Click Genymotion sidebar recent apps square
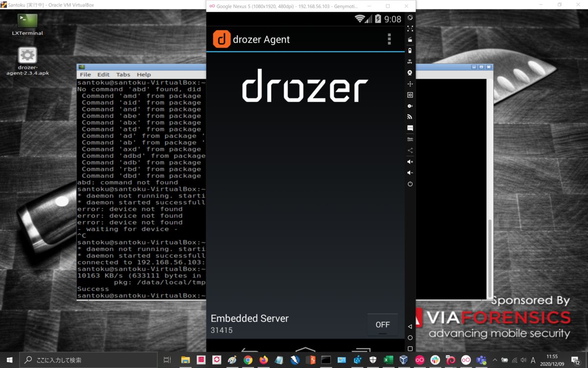This screenshot has height=368, width=588. tap(410, 349)
